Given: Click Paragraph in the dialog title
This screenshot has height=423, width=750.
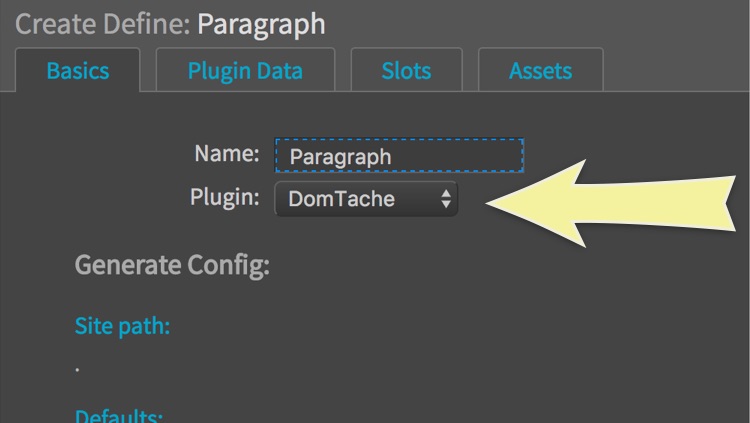Looking at the screenshot, I should (261, 24).
